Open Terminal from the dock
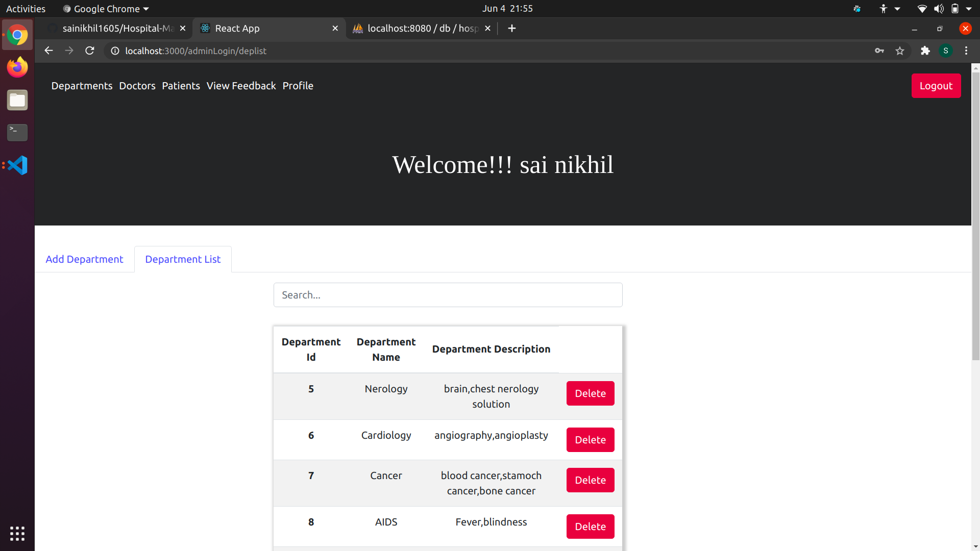The image size is (980, 551). point(17,132)
